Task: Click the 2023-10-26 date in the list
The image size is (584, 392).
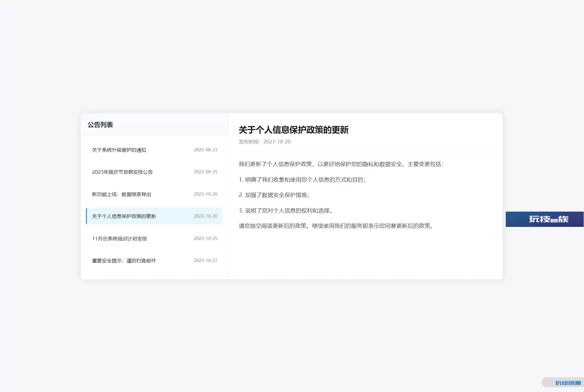Action: 205,194
